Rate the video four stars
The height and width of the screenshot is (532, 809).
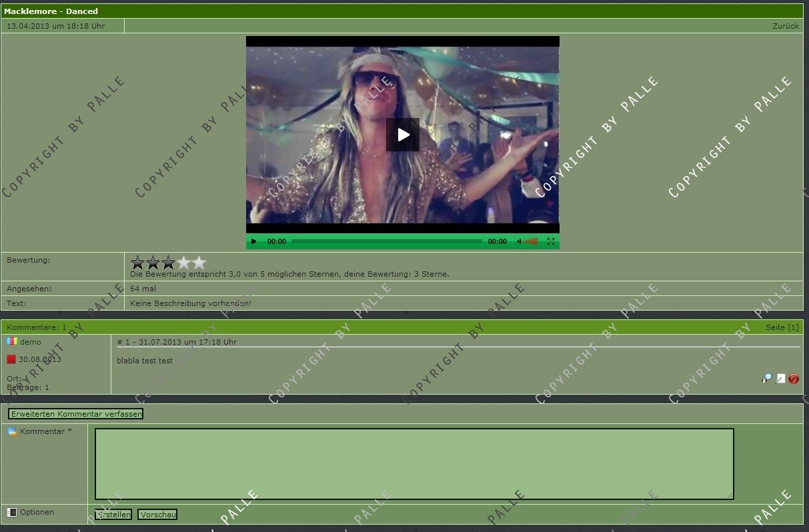(x=184, y=263)
